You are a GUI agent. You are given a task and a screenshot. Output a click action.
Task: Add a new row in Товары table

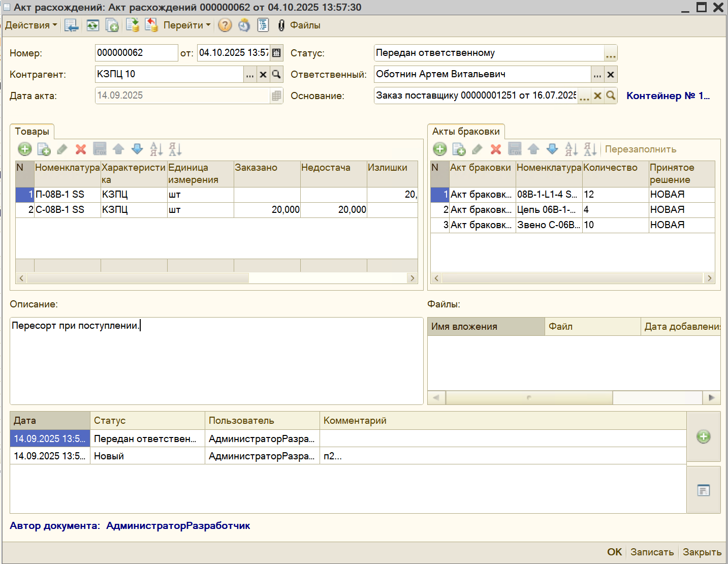click(x=25, y=149)
